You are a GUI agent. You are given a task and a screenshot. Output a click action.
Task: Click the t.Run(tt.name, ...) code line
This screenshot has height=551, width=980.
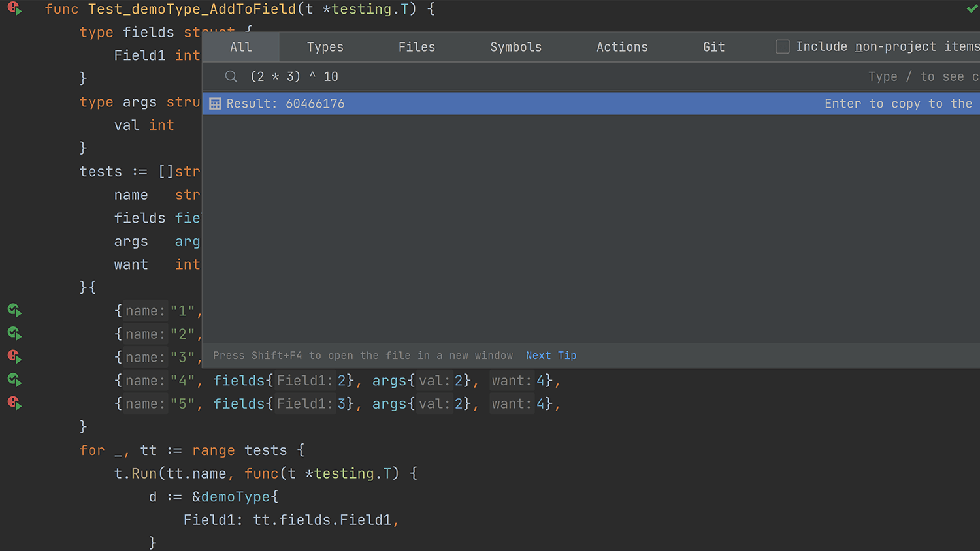coord(266,473)
